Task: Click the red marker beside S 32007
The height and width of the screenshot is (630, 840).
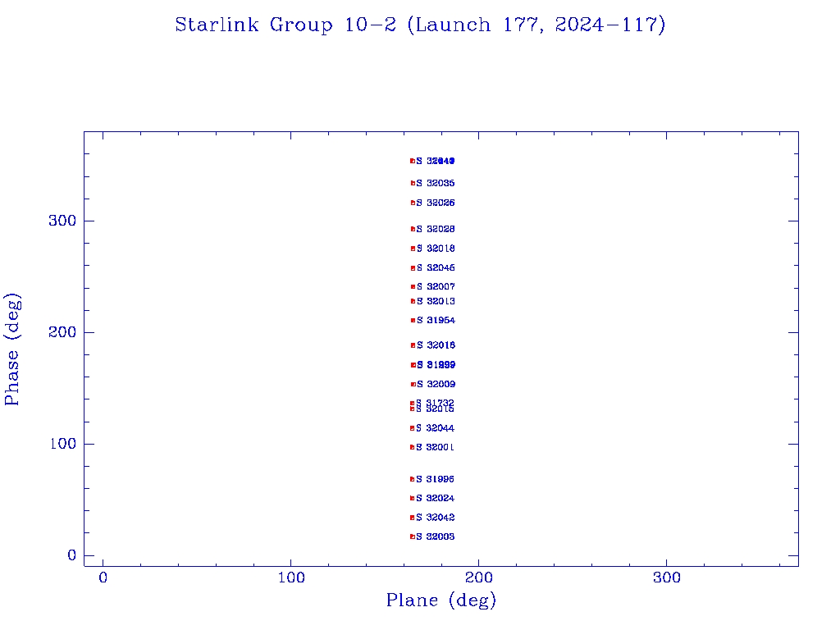Action: (x=413, y=286)
